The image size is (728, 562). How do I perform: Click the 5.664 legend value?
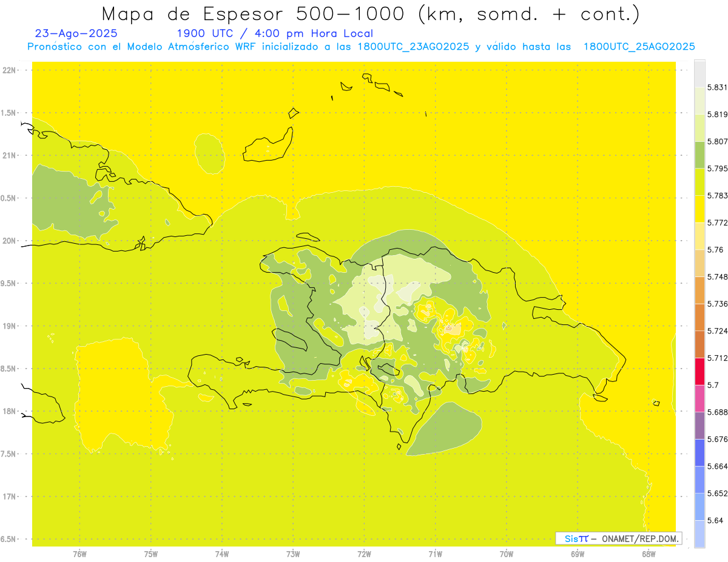coord(718,466)
